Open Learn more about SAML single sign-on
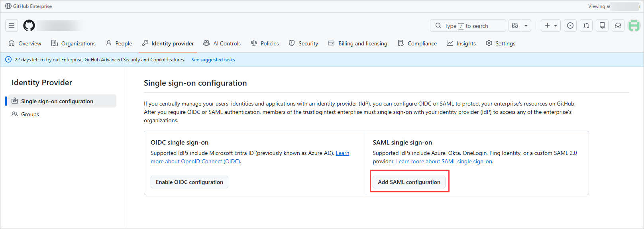 (444, 161)
